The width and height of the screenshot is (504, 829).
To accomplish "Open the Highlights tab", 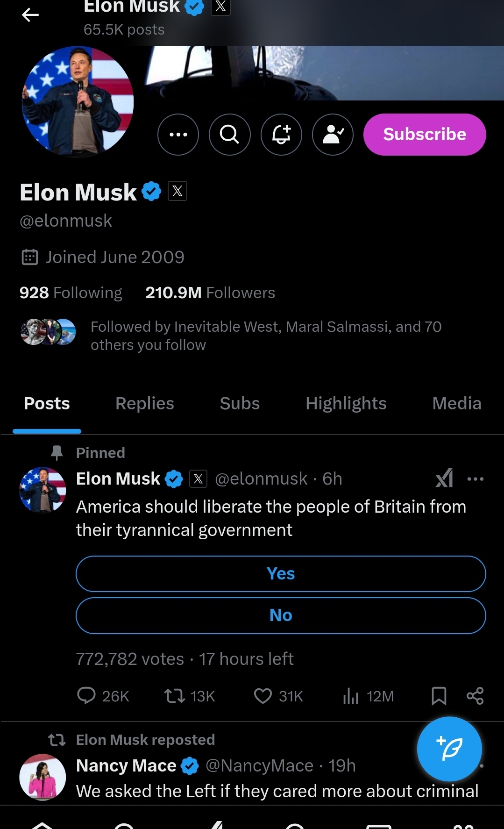I will (346, 403).
